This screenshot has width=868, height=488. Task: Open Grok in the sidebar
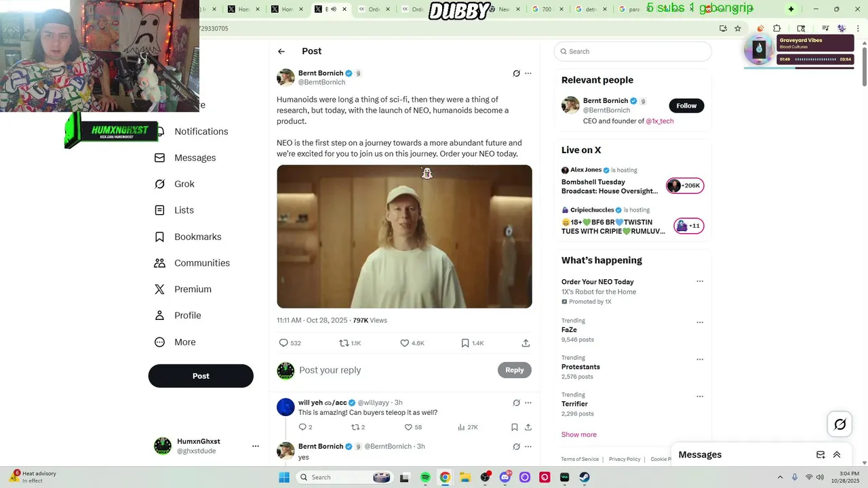tap(184, 184)
